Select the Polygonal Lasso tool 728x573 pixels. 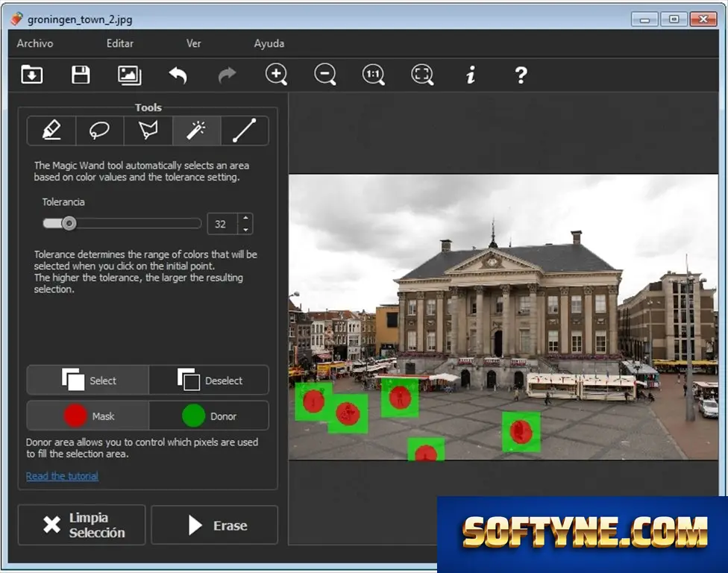point(148,131)
